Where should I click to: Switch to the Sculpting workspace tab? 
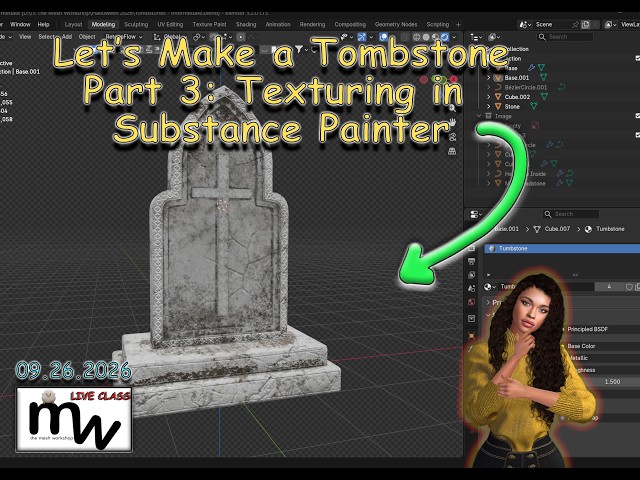pyautogui.click(x=136, y=24)
